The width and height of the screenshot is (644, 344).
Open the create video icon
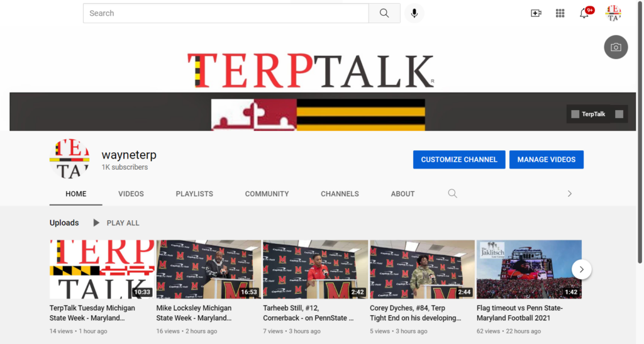pyautogui.click(x=536, y=13)
